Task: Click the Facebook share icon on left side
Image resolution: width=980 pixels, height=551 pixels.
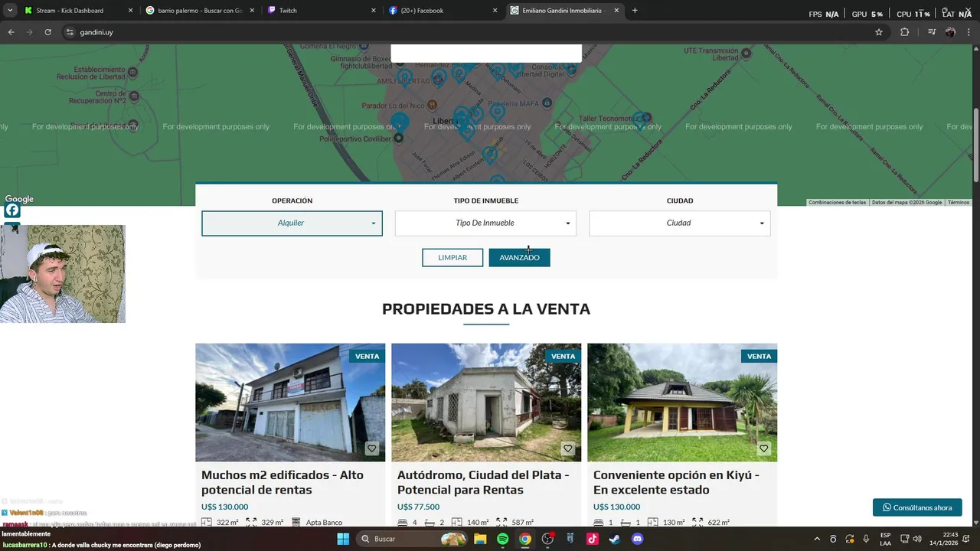Action: point(12,210)
